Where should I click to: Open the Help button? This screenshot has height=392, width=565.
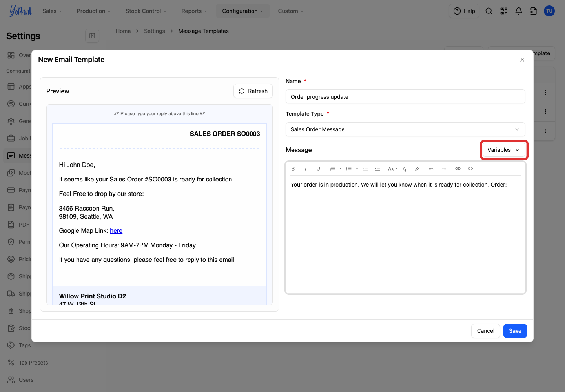(x=464, y=11)
